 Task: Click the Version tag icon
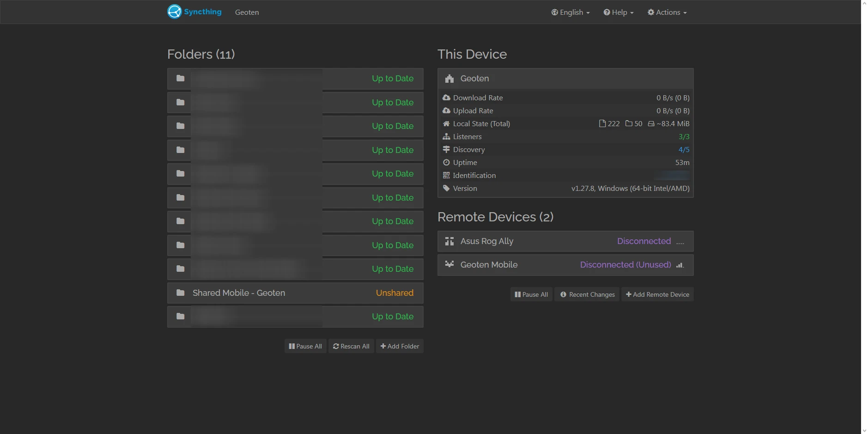point(447,188)
